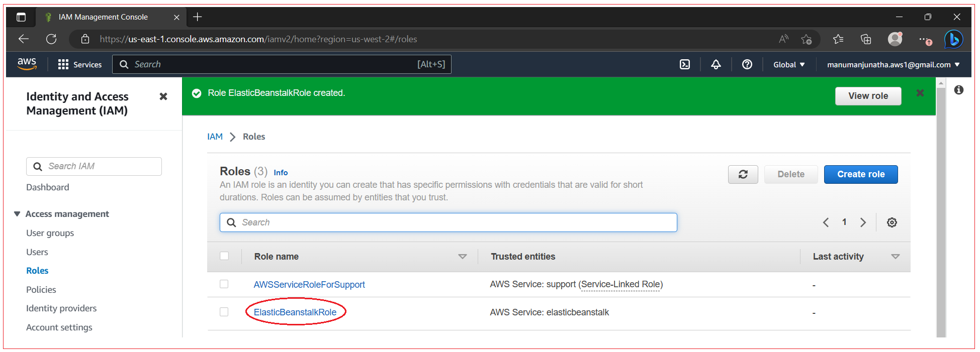Viewport: 980px width, 352px height.
Task: Open the browser favorites list
Action: click(838, 39)
